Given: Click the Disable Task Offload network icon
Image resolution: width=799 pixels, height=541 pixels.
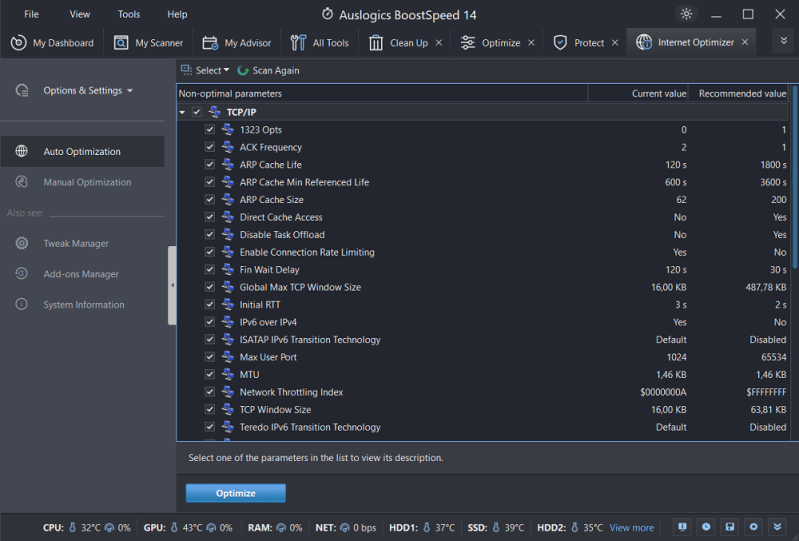Looking at the screenshot, I should tap(228, 234).
